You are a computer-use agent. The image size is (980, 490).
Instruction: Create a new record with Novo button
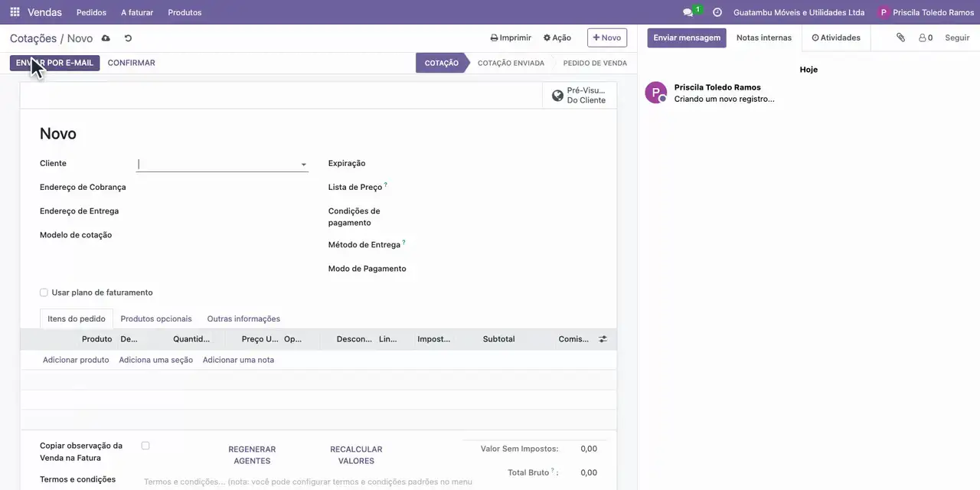pos(607,38)
